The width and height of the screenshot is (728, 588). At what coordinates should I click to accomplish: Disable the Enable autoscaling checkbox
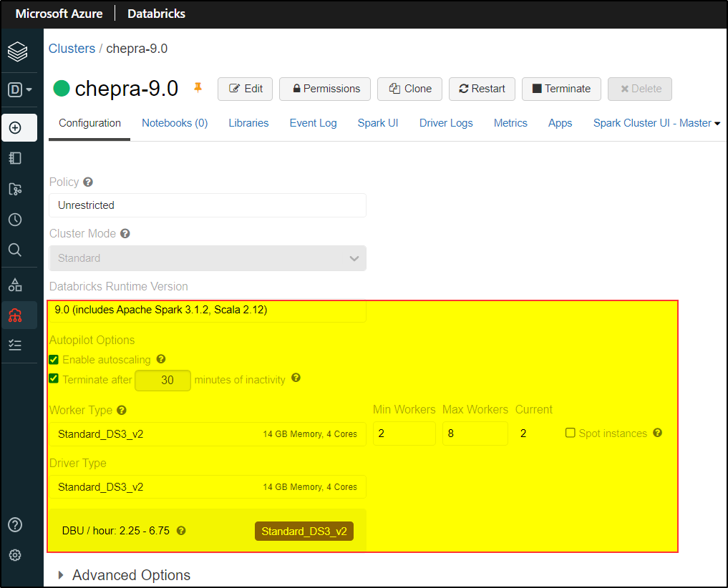(54, 359)
